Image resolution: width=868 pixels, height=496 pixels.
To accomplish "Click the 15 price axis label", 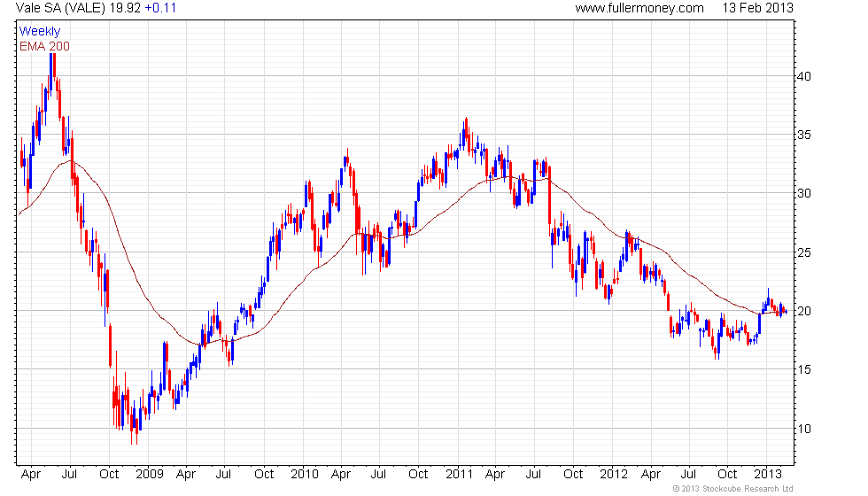I will [x=804, y=369].
